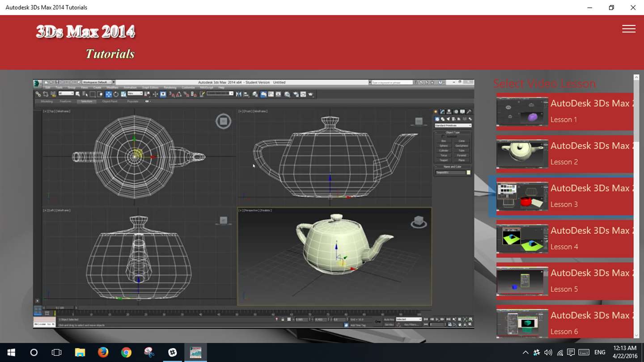Enable the AutoGrid checkbox

click(x=443, y=136)
